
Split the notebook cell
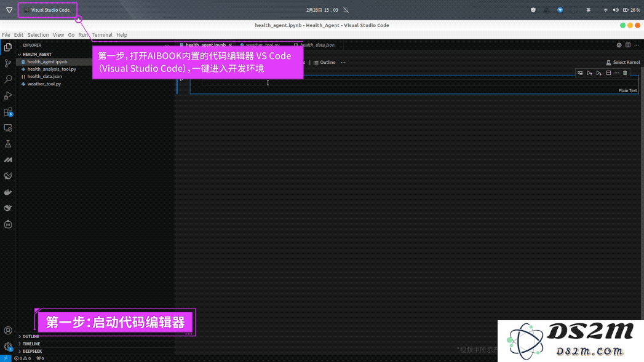click(608, 73)
